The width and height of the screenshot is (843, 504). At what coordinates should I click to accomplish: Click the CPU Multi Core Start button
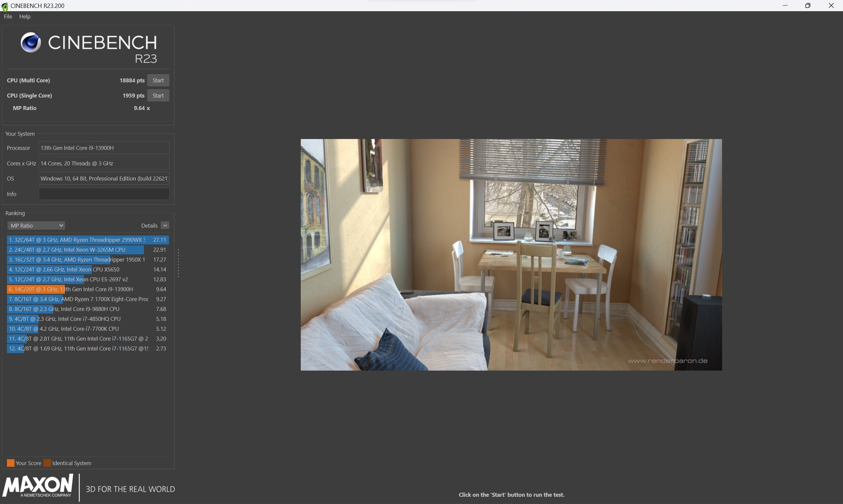[158, 80]
